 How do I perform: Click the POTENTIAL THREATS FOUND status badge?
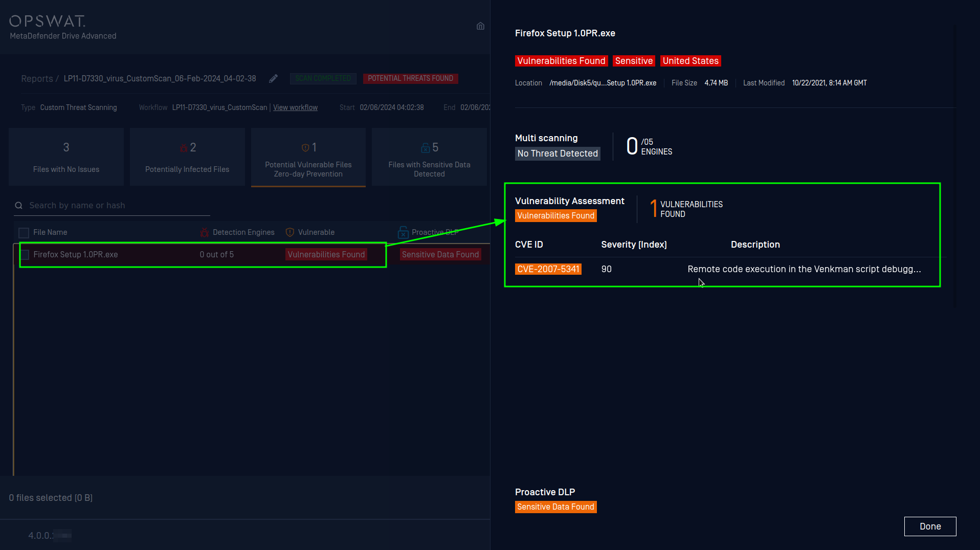click(410, 78)
